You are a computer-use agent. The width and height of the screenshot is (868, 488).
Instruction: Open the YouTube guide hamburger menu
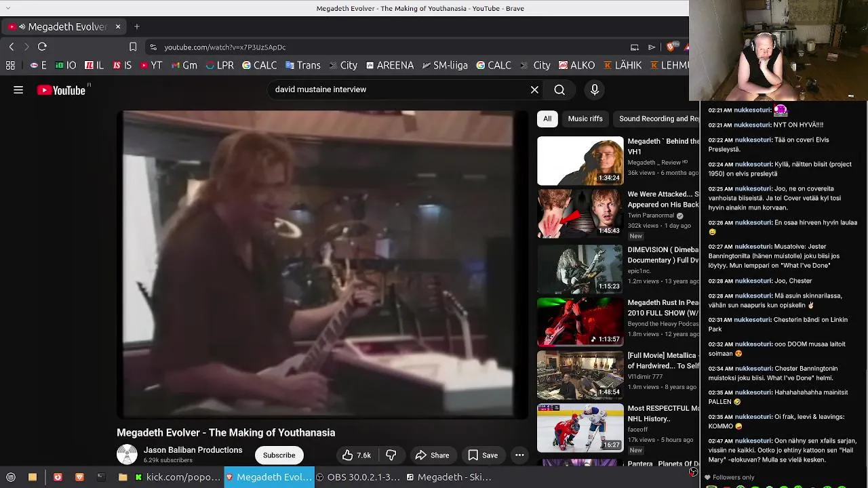pos(18,89)
